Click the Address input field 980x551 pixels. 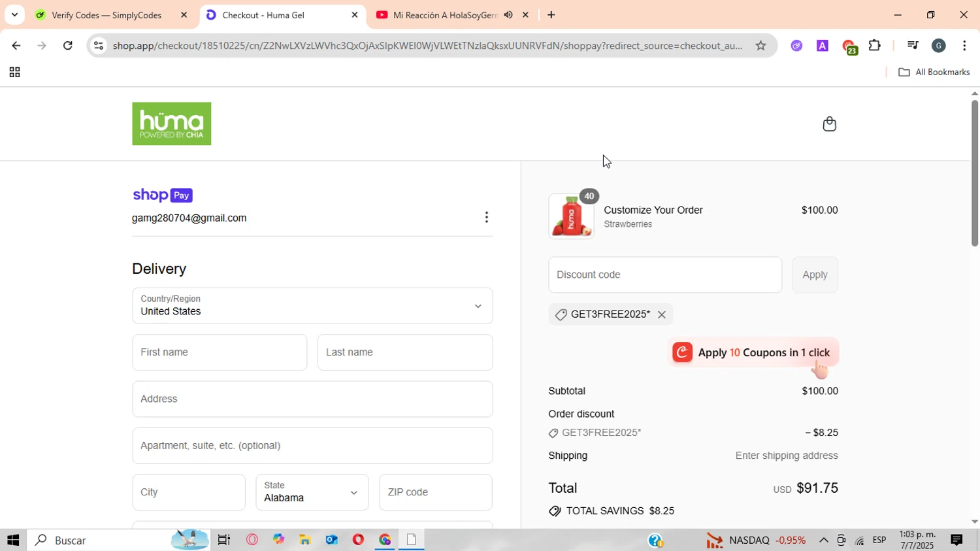(312, 399)
